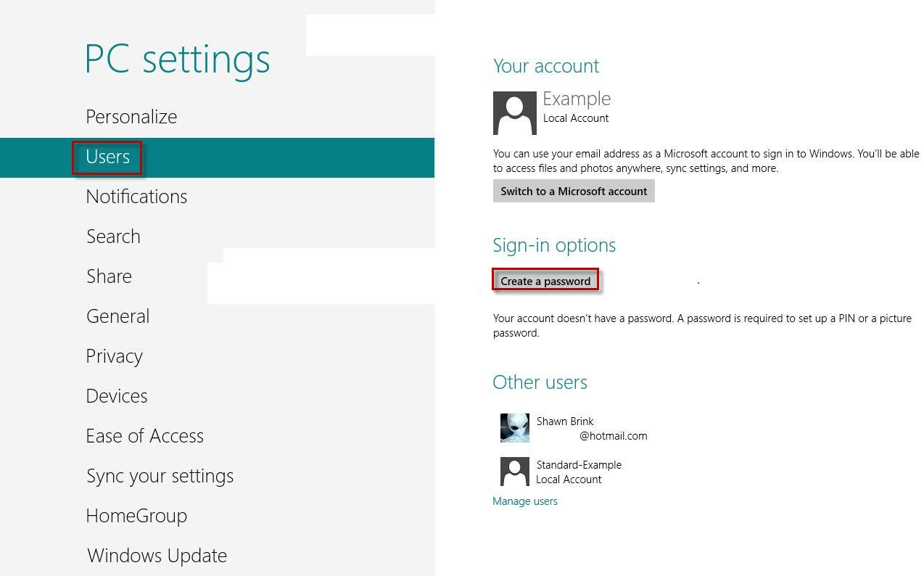This screenshot has width=924, height=576.
Task: Open Sync your settings
Action: 160,476
